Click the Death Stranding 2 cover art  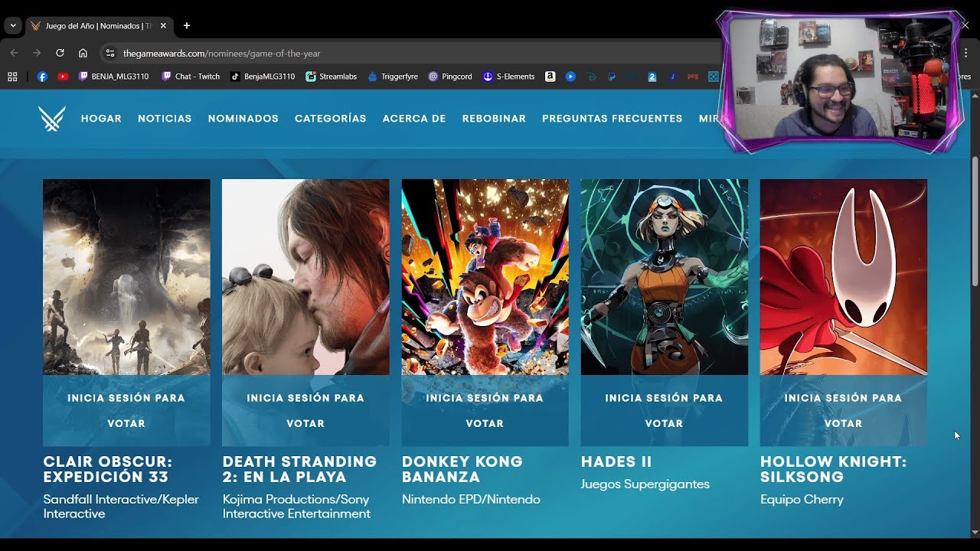pyautogui.click(x=305, y=277)
